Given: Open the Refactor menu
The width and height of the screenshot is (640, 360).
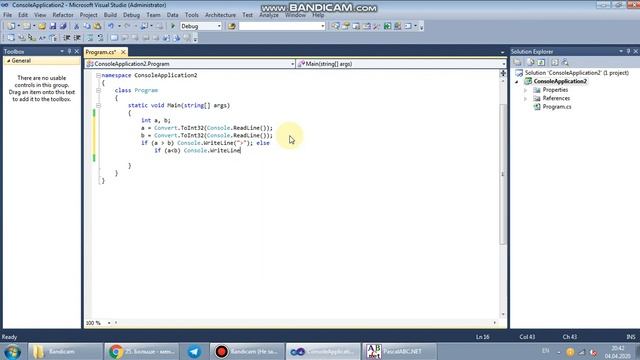Looking at the screenshot, I should pyautogui.click(x=63, y=15).
